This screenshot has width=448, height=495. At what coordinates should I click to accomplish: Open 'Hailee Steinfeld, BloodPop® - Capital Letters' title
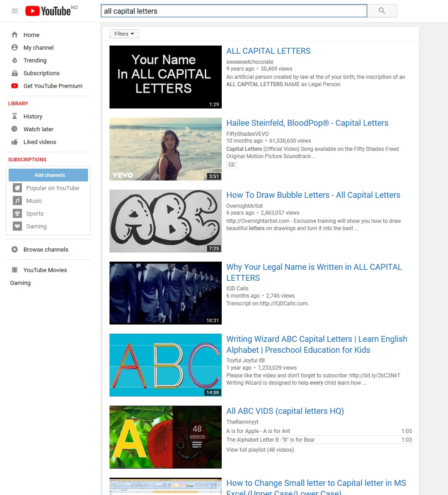coord(307,123)
